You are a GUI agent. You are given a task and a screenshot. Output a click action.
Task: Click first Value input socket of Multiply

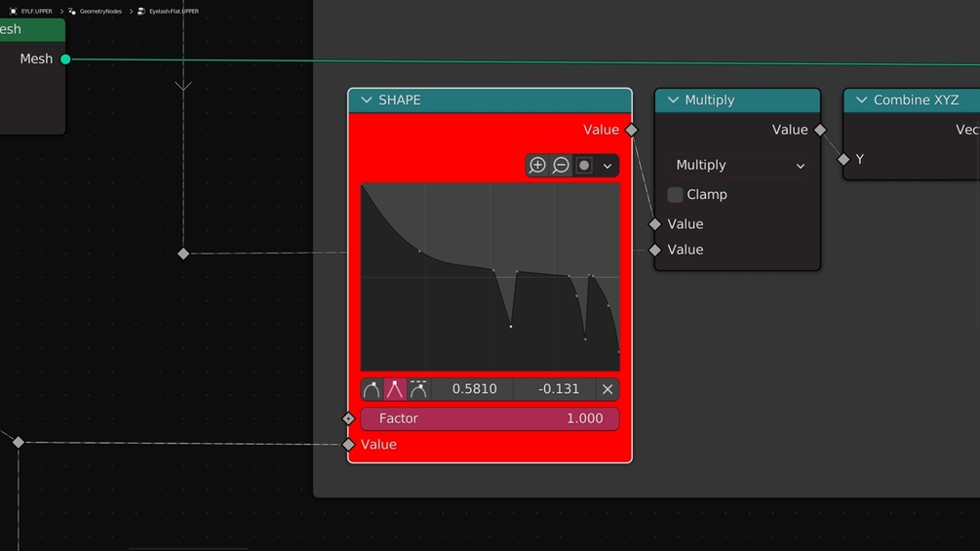(654, 223)
